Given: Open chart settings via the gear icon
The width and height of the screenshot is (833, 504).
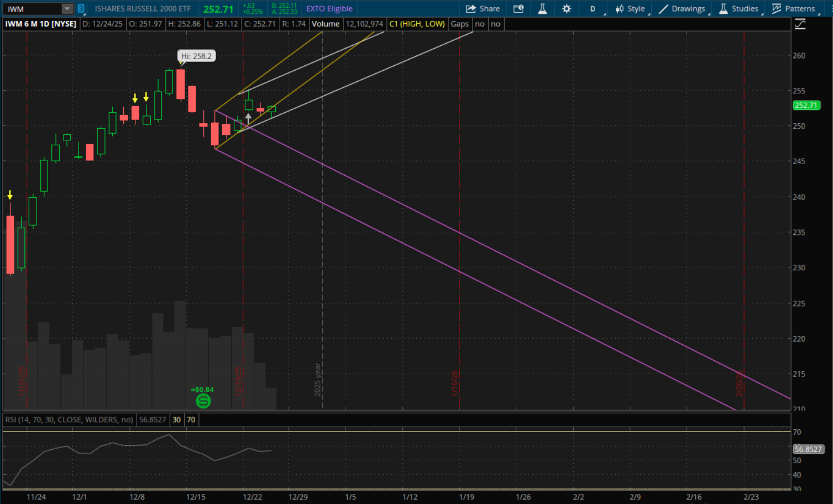Looking at the screenshot, I should 567,9.
